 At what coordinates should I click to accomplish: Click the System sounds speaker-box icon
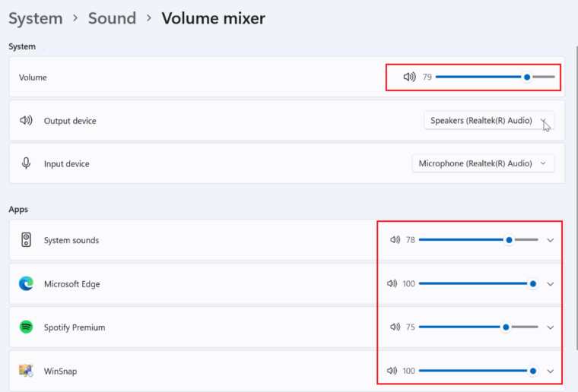[26, 240]
